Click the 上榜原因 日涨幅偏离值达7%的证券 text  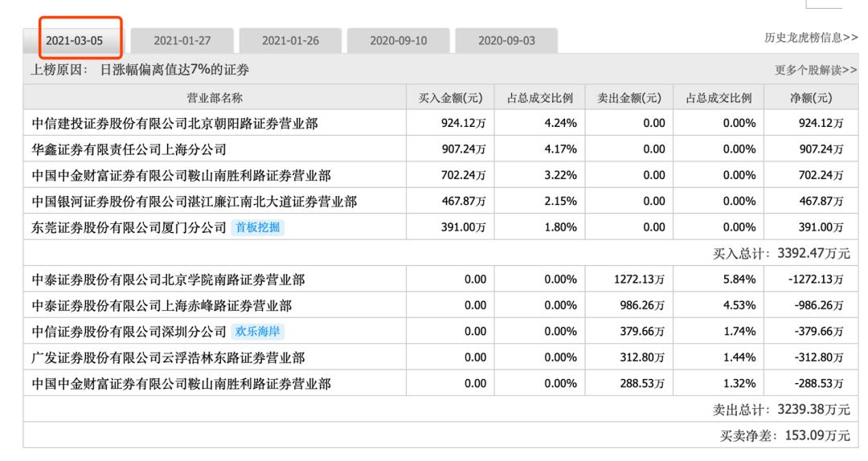(x=140, y=70)
